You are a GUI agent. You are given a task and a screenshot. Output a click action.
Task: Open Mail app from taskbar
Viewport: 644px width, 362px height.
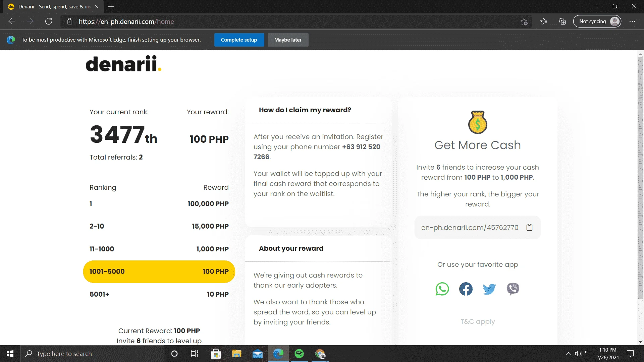[x=257, y=354]
